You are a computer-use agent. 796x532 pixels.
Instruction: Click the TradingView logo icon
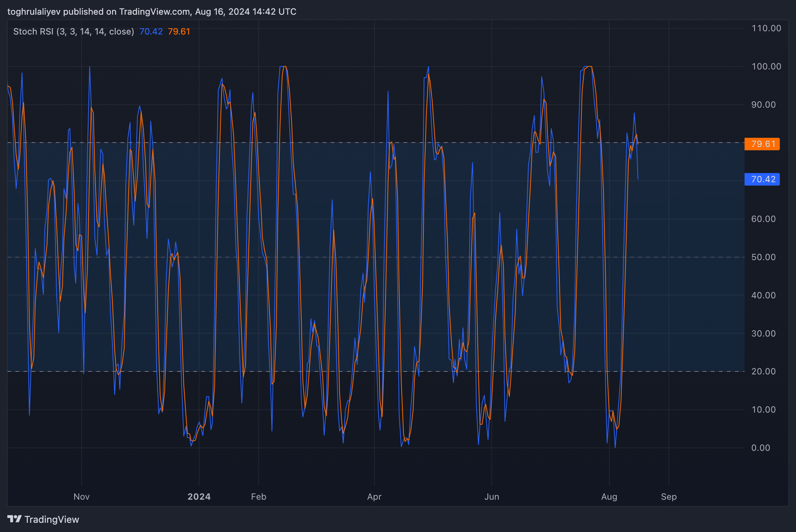(x=15, y=519)
